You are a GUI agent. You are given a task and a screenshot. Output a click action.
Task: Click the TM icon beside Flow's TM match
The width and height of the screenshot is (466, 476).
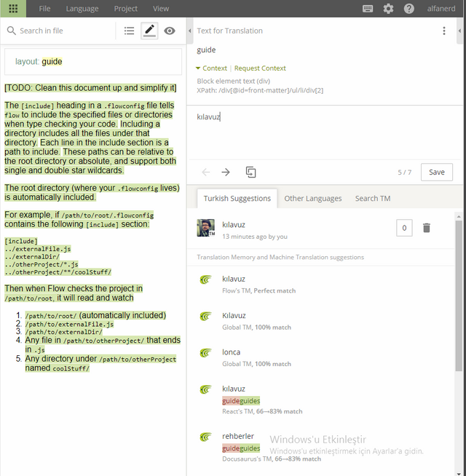click(x=205, y=279)
